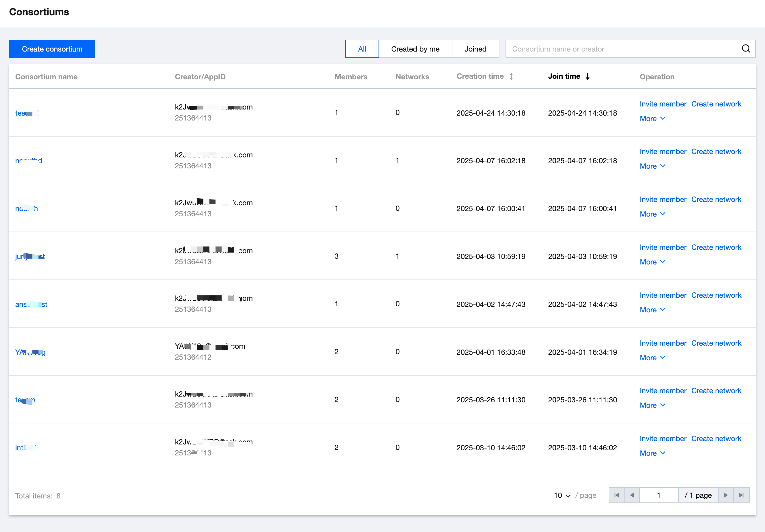Image resolution: width=765 pixels, height=532 pixels.
Task: Click the page number input box
Action: coord(658,495)
